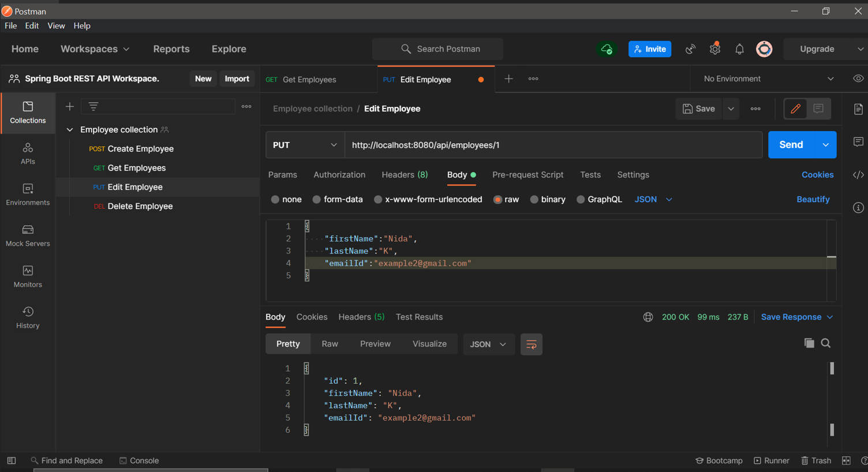The width and height of the screenshot is (868, 472).
Task: Open request info icon in right sidebar
Action: pos(858,207)
